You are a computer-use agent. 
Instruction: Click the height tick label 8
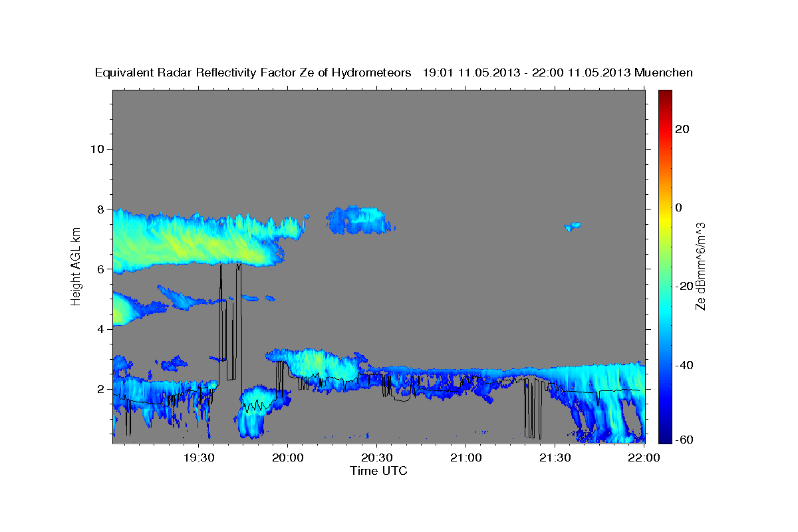coord(99,209)
